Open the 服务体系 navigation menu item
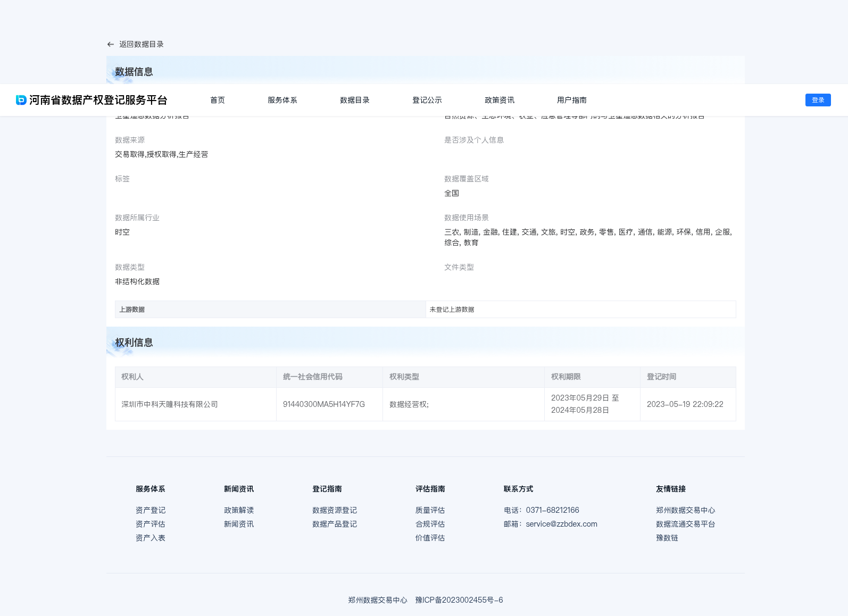This screenshot has height=616, width=848. (x=282, y=100)
